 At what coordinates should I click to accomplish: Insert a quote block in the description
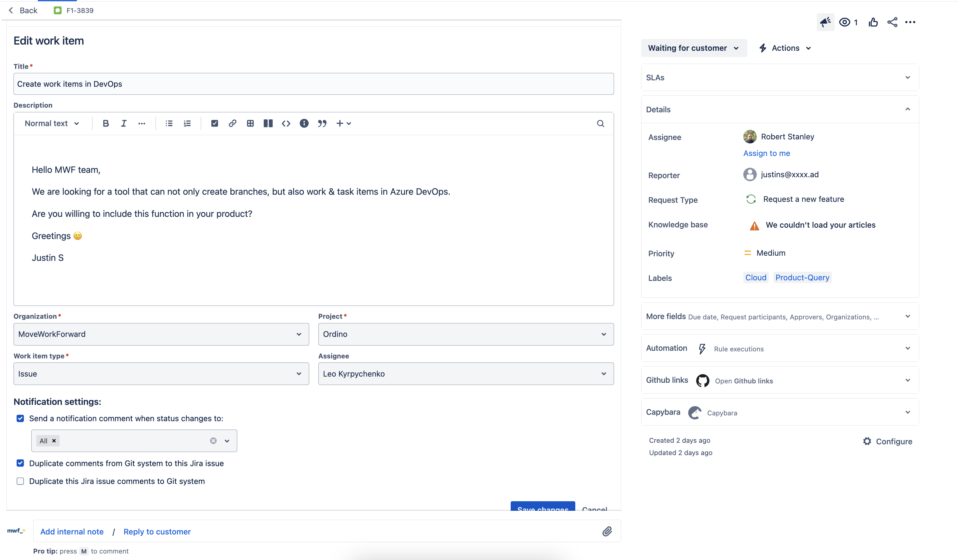pos(322,123)
